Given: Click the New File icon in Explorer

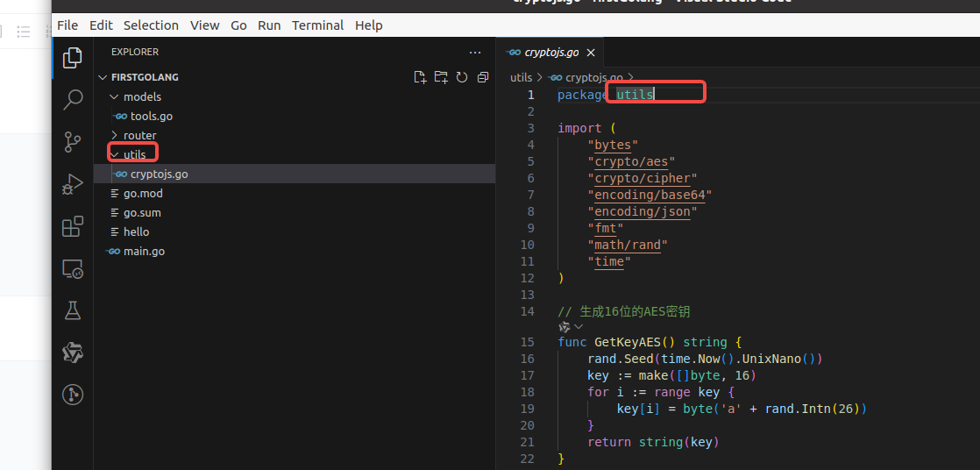Looking at the screenshot, I should [x=420, y=77].
